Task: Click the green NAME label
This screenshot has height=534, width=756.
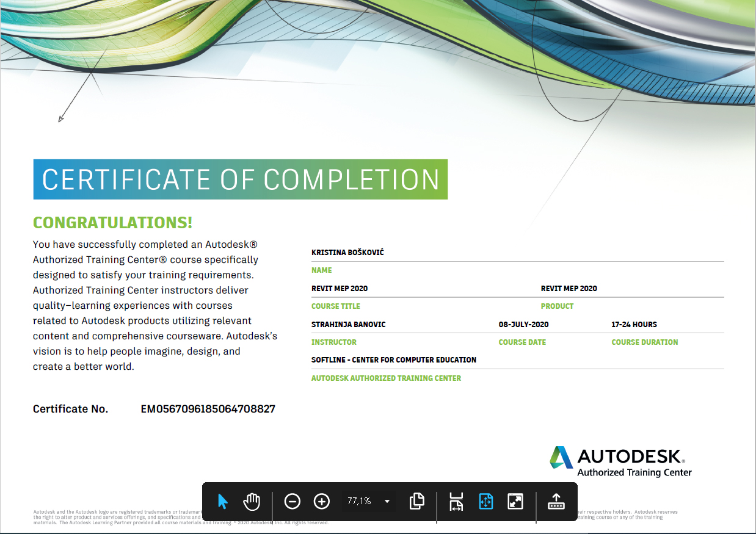Action: point(322,270)
